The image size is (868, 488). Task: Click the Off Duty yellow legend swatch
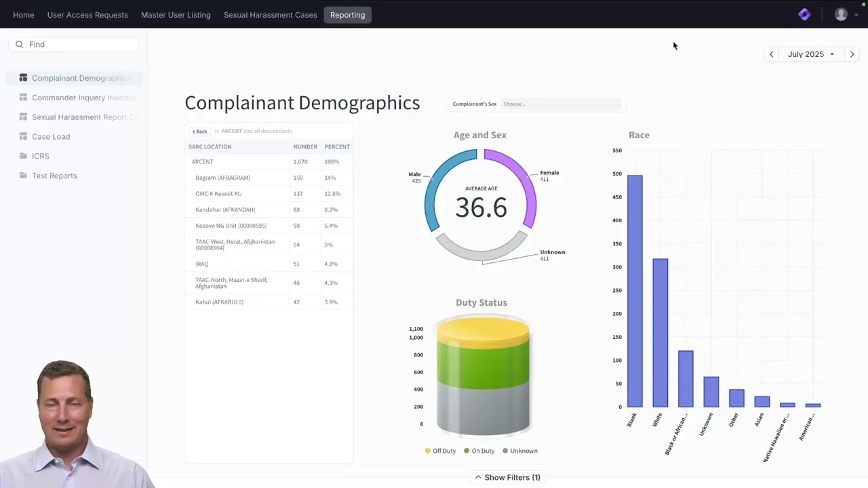click(x=428, y=451)
